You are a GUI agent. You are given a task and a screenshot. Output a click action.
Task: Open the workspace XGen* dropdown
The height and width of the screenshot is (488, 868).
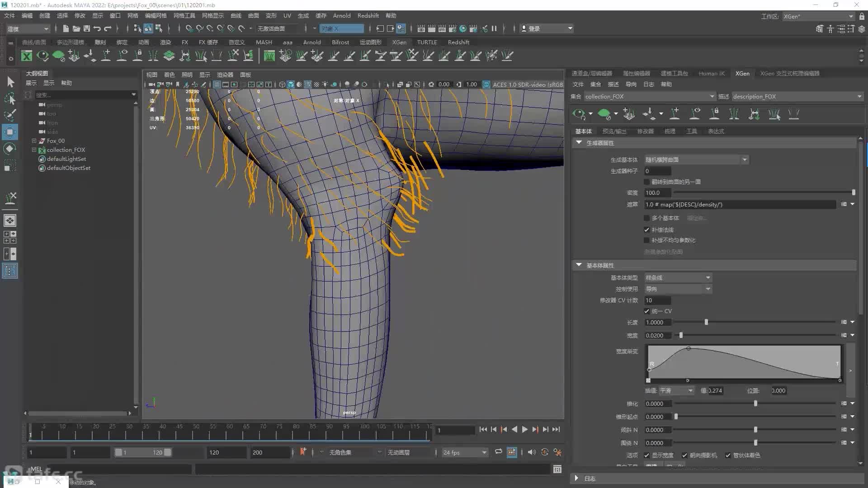click(x=818, y=16)
